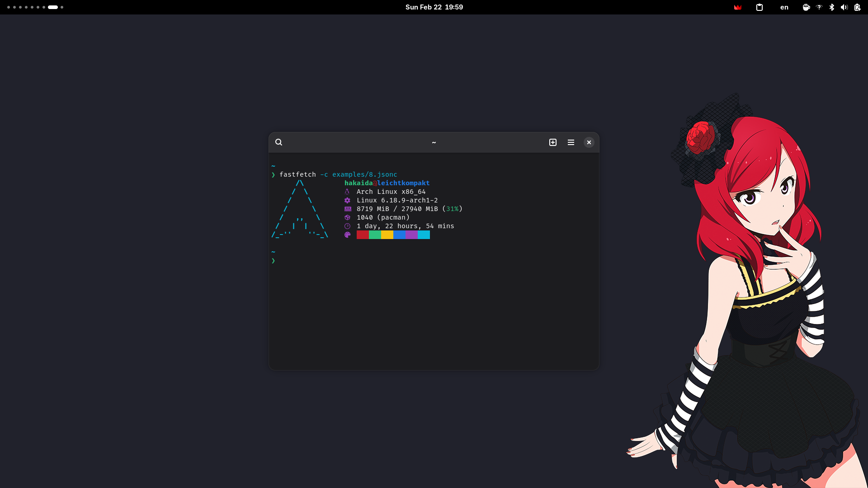Click the empty terminal prompt line

point(362,261)
